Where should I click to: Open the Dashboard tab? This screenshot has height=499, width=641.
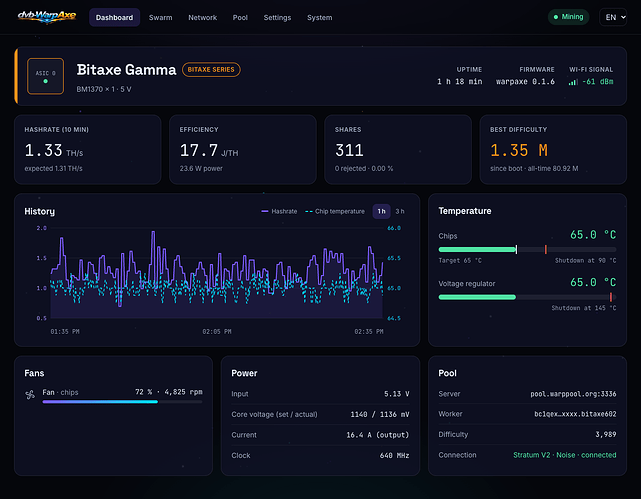point(114,18)
